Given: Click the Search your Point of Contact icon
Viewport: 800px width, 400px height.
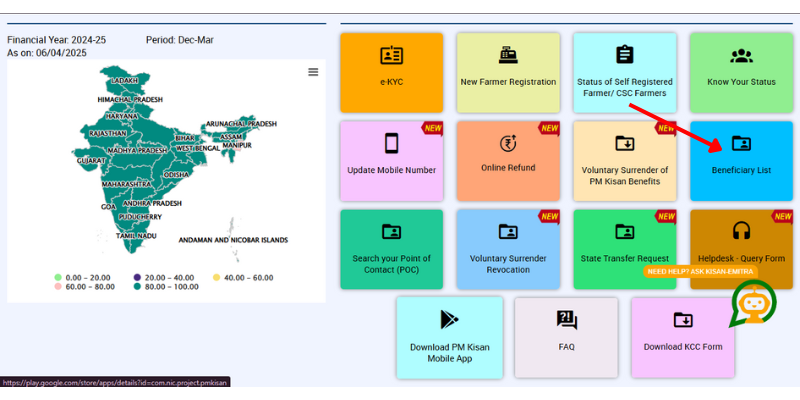Looking at the screenshot, I should pos(391,232).
